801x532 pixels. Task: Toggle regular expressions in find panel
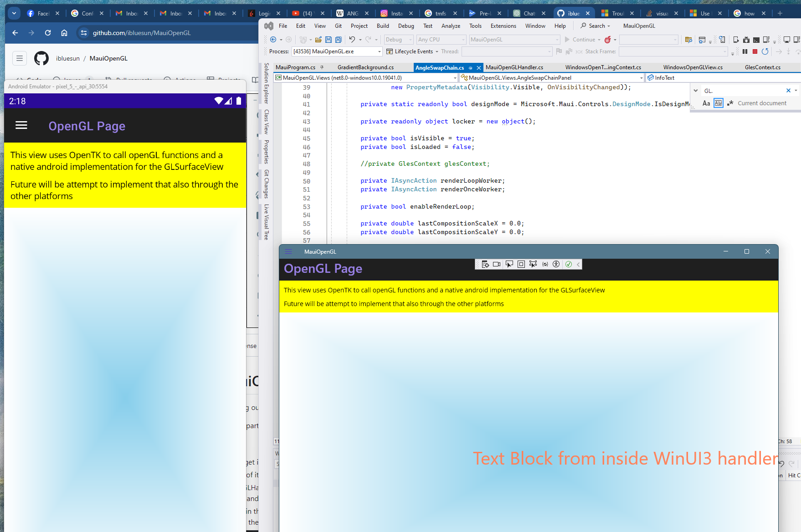click(x=730, y=103)
